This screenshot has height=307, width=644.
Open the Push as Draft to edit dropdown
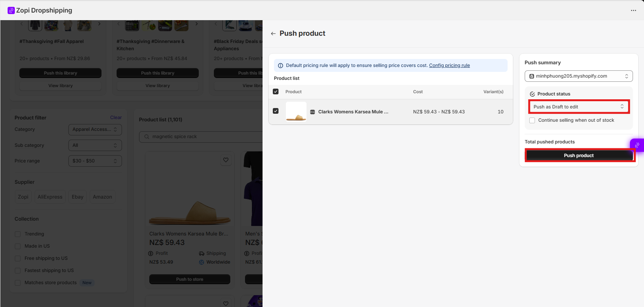point(579,107)
